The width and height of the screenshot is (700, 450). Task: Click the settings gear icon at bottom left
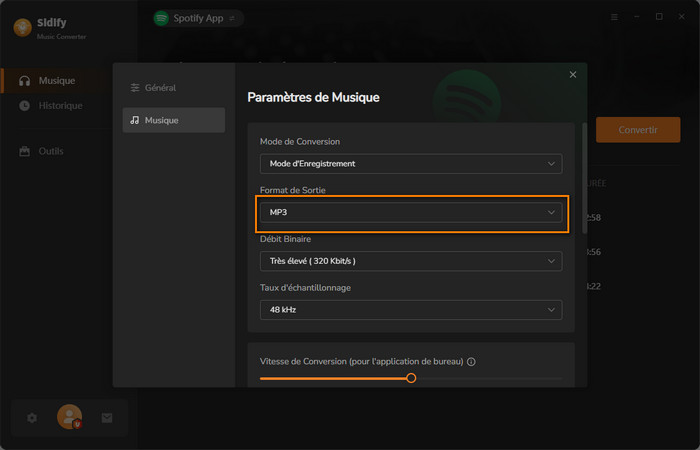32,417
